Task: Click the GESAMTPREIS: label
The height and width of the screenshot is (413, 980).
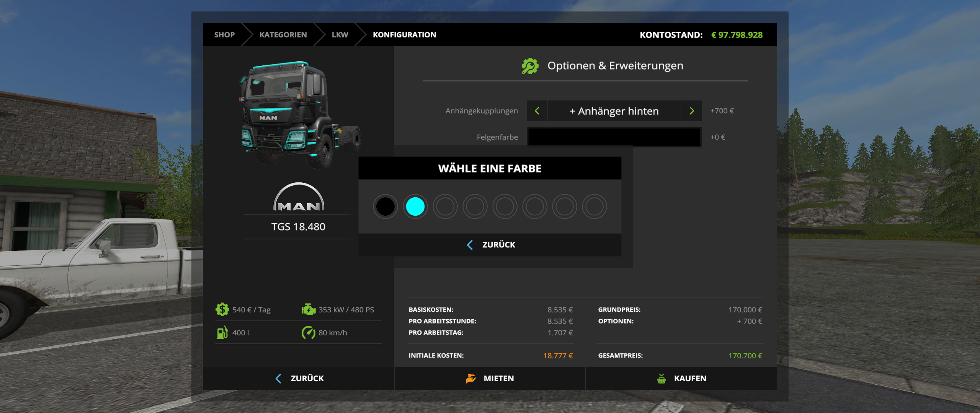Action: tap(621, 356)
